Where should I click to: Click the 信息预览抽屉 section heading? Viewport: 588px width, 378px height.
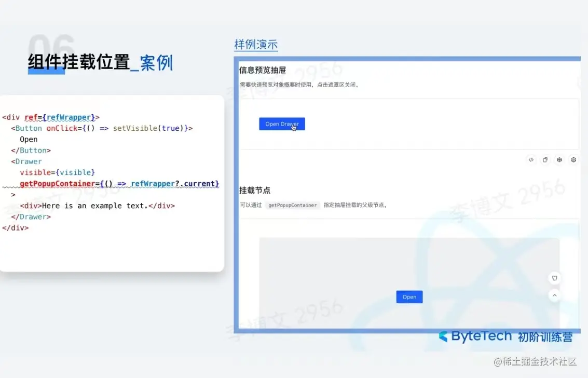pos(263,70)
